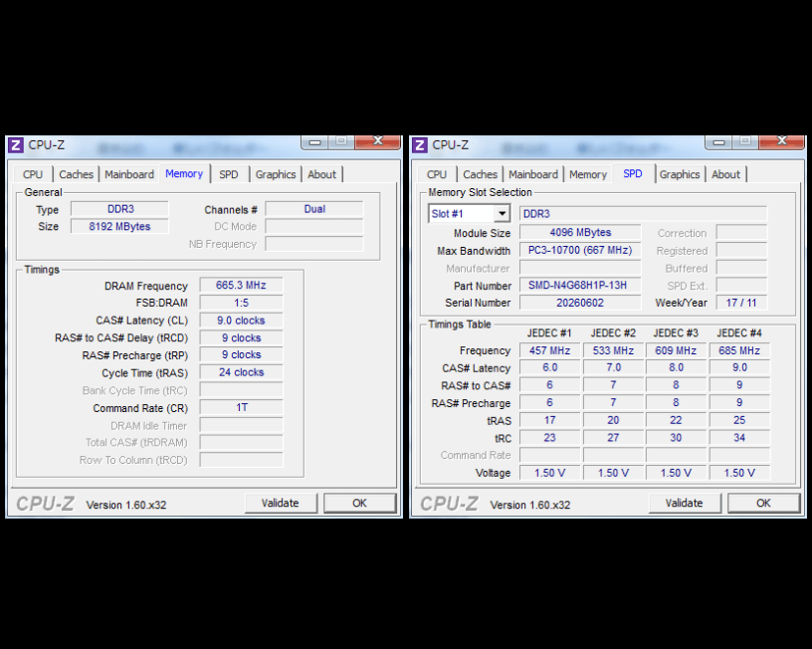Image resolution: width=812 pixels, height=649 pixels.
Task: Click the JEDEC #4 frequency 685 MHz
Action: pos(739,350)
